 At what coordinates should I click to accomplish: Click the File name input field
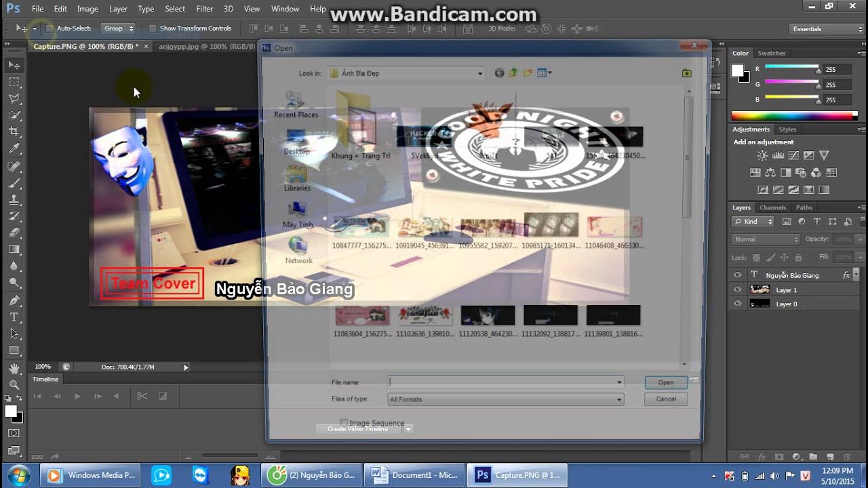point(505,382)
